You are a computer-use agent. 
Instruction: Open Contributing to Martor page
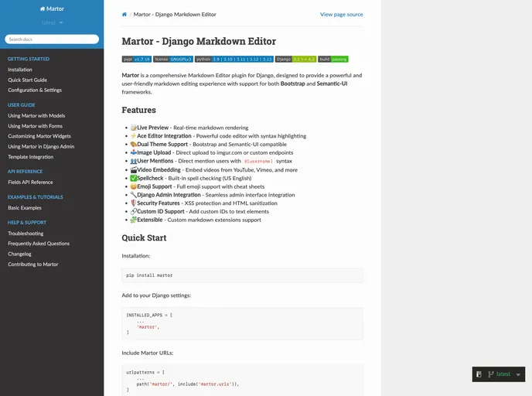(33, 265)
